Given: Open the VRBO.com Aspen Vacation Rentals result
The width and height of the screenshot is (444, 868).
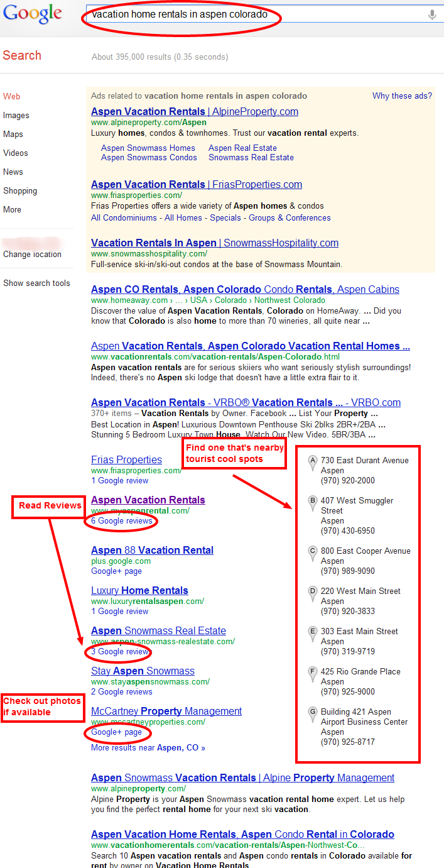Looking at the screenshot, I should tap(246, 403).
